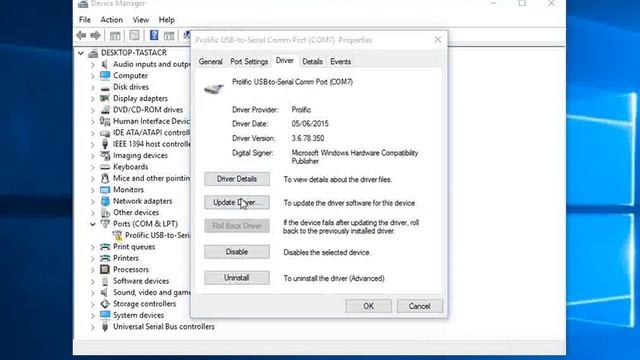Switch to the General tab

(x=211, y=62)
